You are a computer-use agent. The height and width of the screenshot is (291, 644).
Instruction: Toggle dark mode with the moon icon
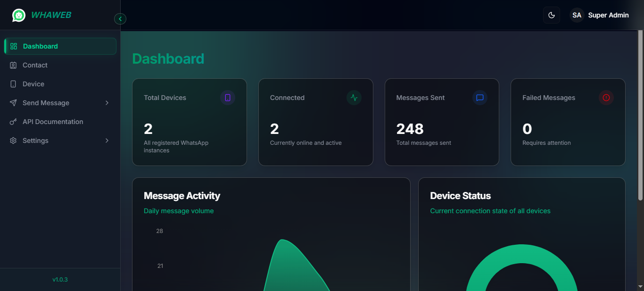coord(551,15)
